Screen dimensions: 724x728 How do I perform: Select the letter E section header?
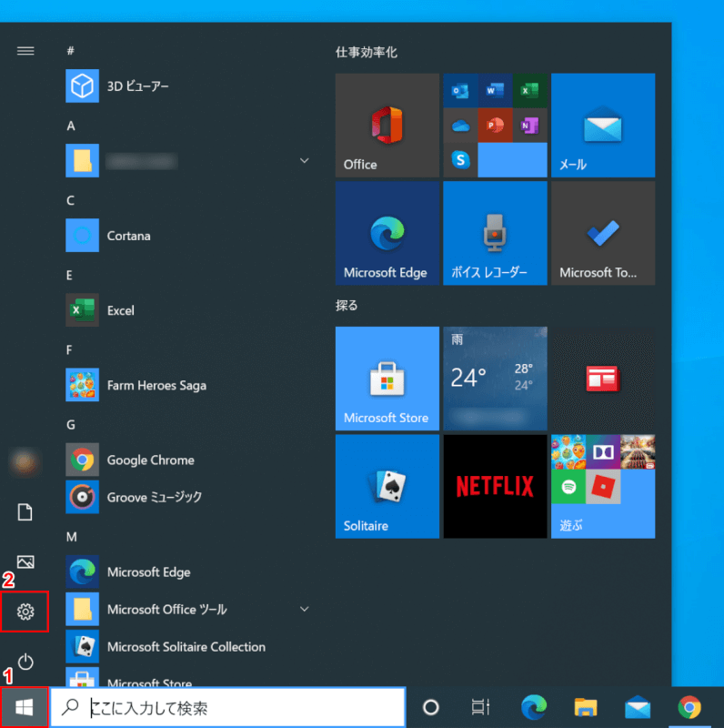(70, 276)
